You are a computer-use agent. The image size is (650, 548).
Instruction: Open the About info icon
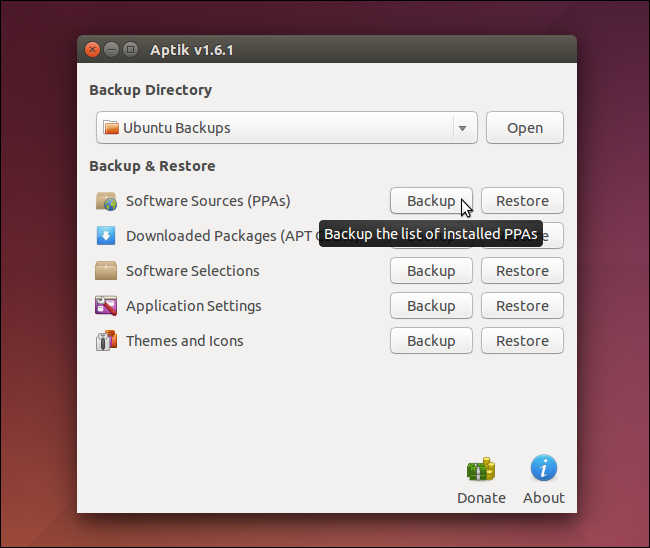pos(543,468)
